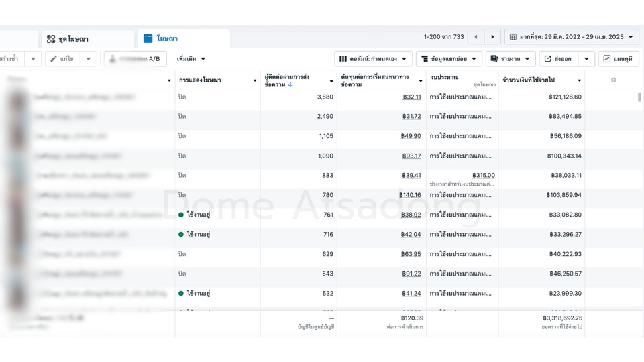Image resolution: width=644 pixels, height=362 pixels.
Task: Click the 1-200 จาก 733 results count
Action: [x=443, y=36]
